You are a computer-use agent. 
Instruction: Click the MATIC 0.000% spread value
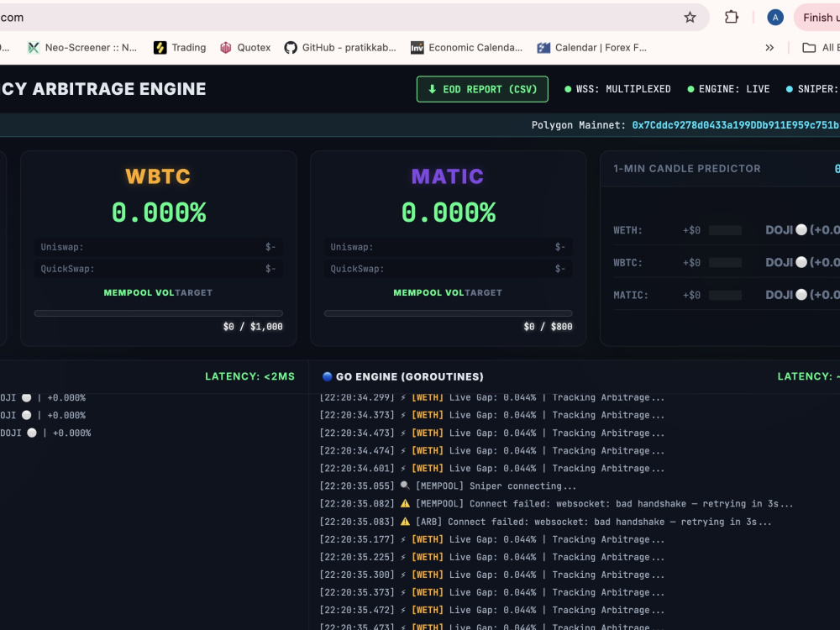pyautogui.click(x=449, y=213)
